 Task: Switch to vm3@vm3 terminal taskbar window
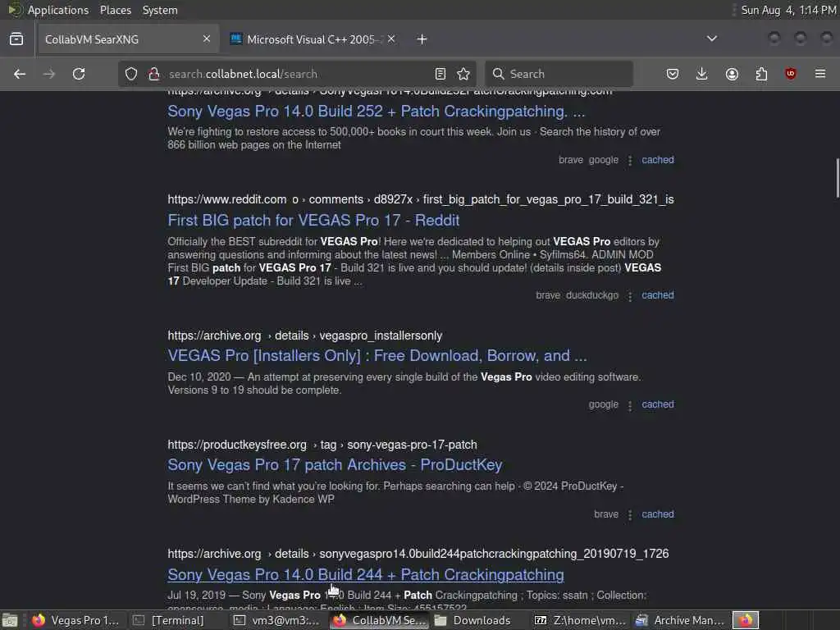pyautogui.click(x=276, y=620)
